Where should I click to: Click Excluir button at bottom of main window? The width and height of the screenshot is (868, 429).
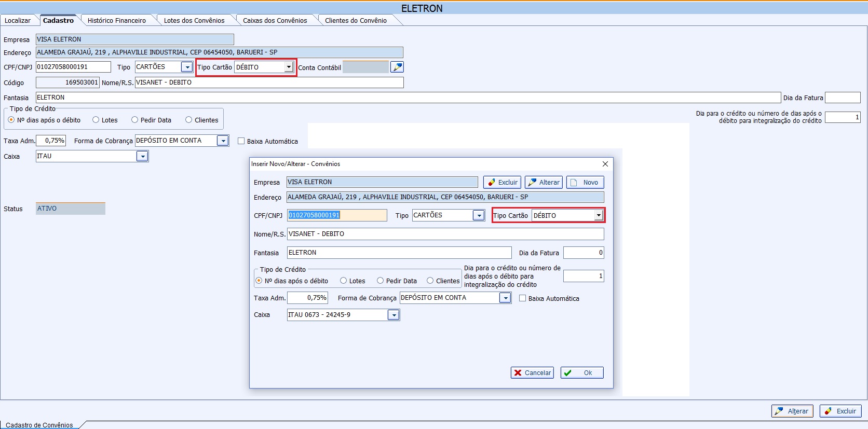tap(840, 411)
